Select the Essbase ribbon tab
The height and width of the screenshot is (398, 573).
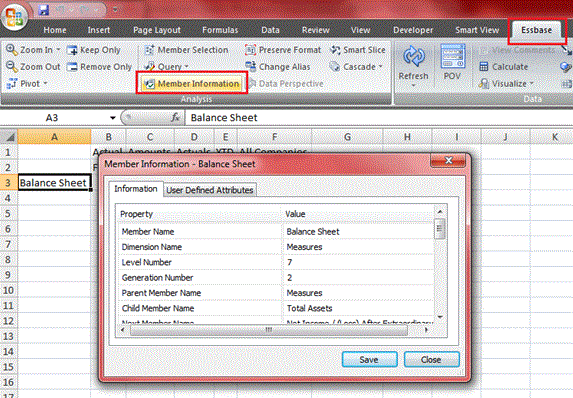click(536, 30)
